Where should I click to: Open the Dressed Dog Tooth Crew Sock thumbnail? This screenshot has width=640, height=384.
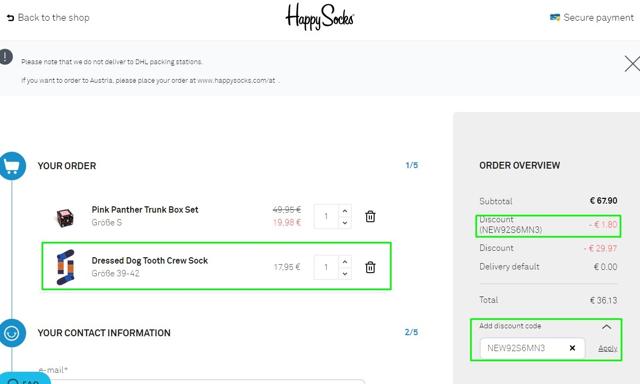65,267
